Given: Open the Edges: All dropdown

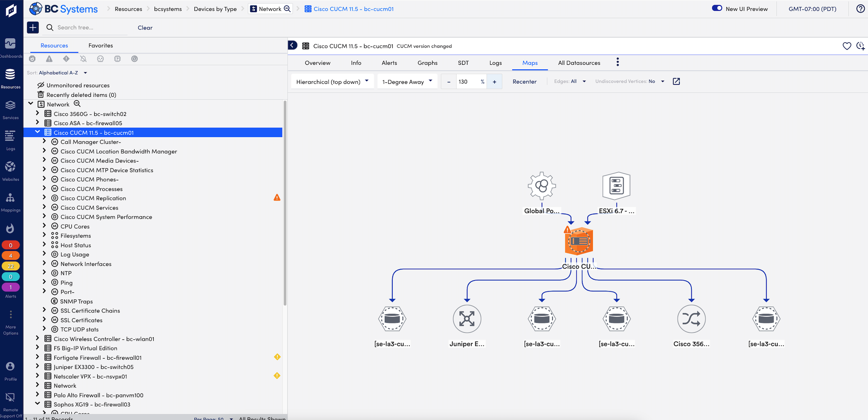Looking at the screenshot, I should (x=570, y=81).
